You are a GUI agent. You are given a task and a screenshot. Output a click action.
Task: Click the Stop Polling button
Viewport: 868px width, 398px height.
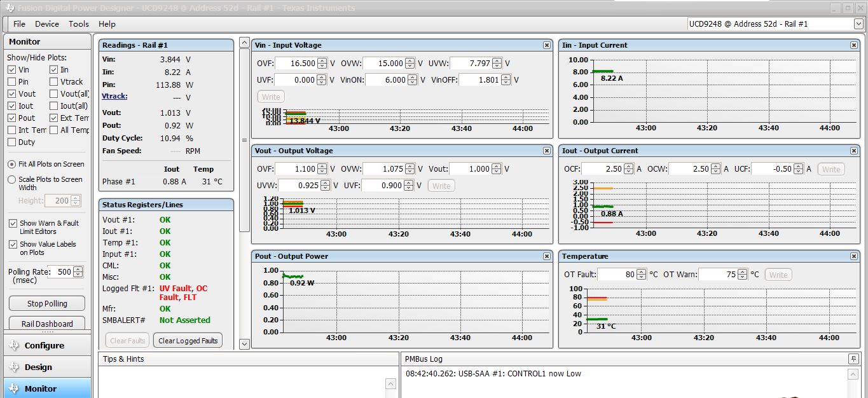[x=47, y=304]
